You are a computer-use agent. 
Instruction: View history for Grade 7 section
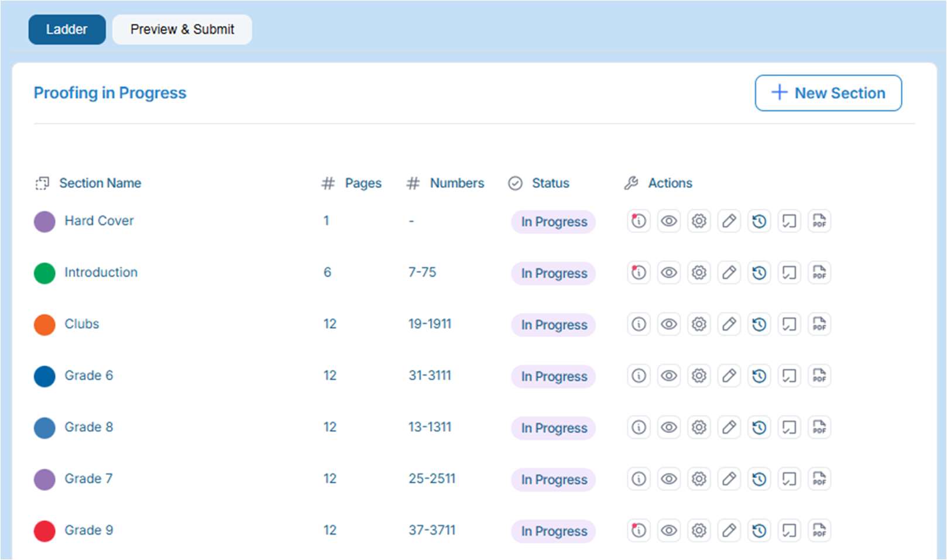pyautogui.click(x=759, y=479)
